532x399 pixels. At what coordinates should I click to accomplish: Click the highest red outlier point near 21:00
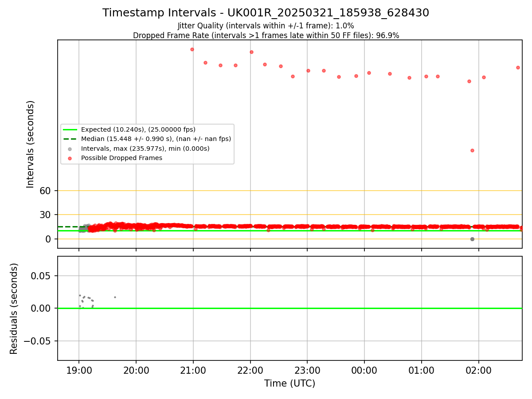point(192,49)
